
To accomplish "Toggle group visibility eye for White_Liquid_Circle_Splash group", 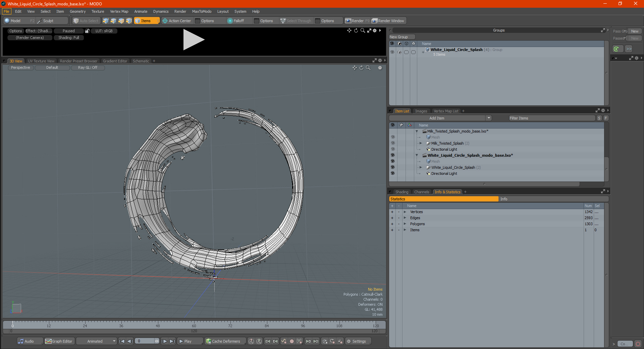I will (x=392, y=52).
